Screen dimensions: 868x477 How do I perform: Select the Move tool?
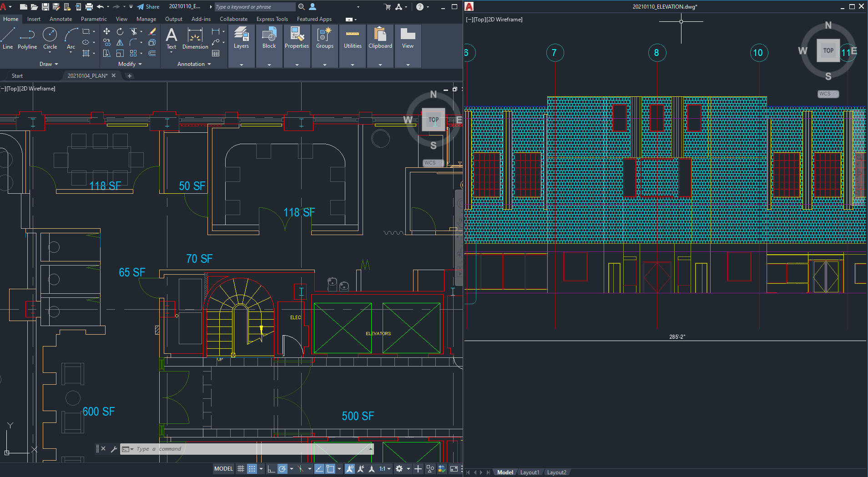pos(106,31)
